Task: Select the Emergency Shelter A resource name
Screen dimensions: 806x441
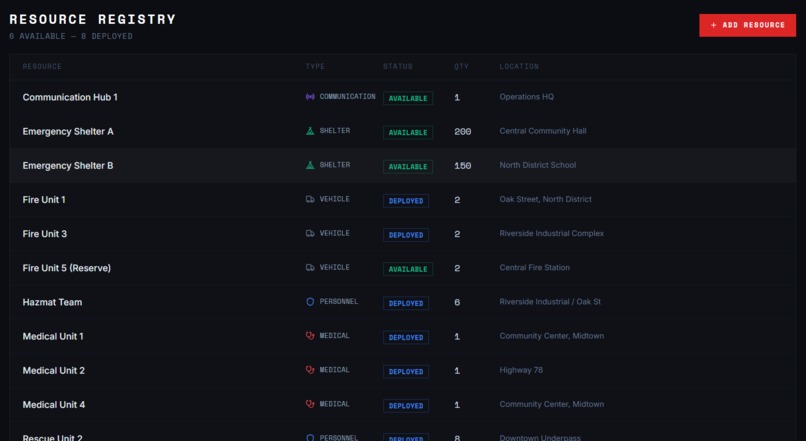Action: pos(68,132)
